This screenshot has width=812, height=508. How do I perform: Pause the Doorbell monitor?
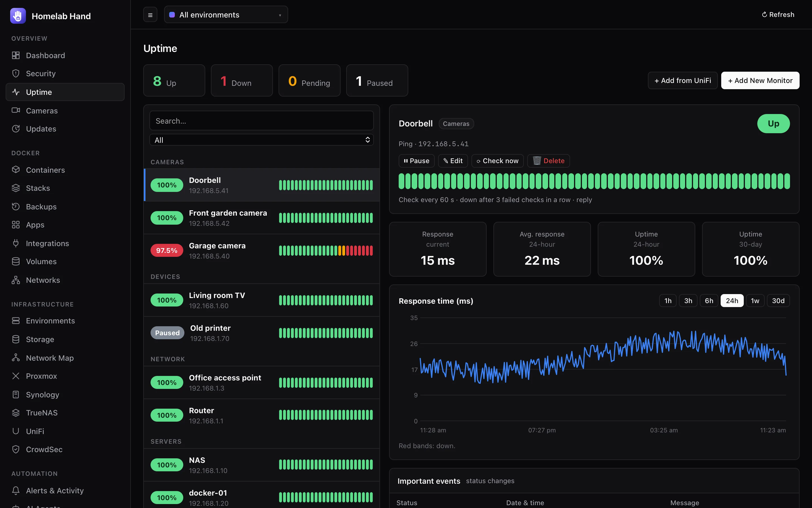(x=416, y=161)
